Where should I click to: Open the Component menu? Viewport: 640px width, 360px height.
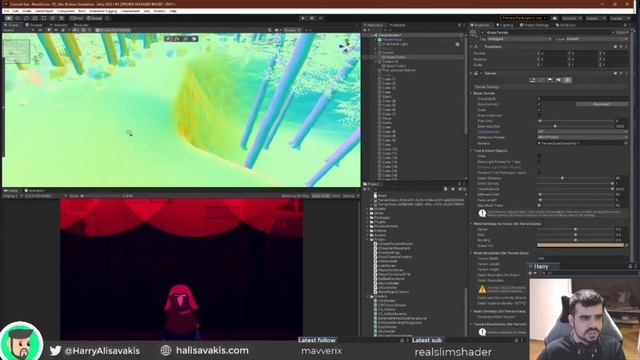(x=65, y=11)
